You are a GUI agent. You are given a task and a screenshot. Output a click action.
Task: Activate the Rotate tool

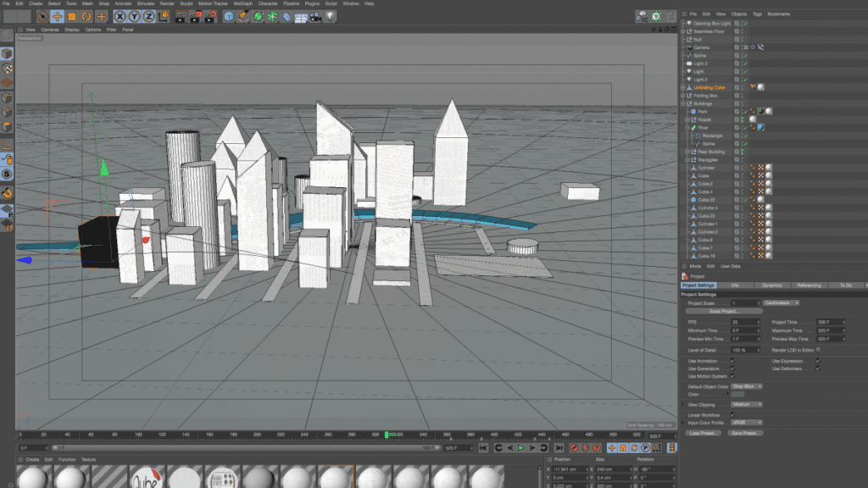(86, 16)
